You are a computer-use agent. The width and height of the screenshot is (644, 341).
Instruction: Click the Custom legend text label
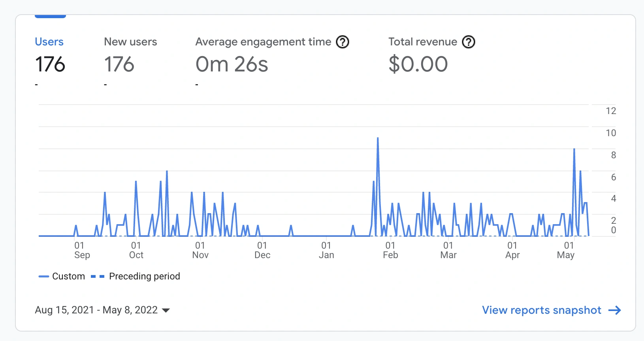pos(68,276)
